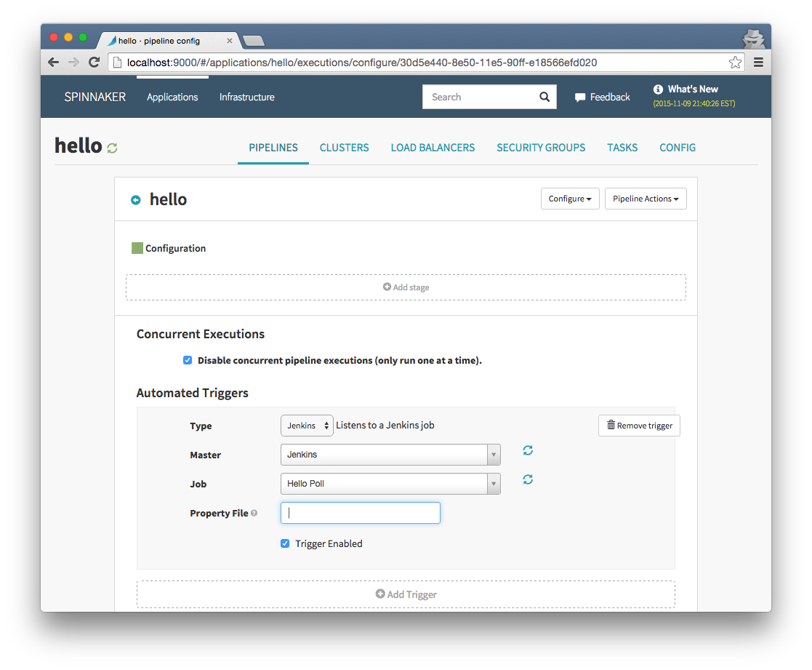812x670 pixels.
Task: Bookmark the page with the star icon
Action: point(735,63)
